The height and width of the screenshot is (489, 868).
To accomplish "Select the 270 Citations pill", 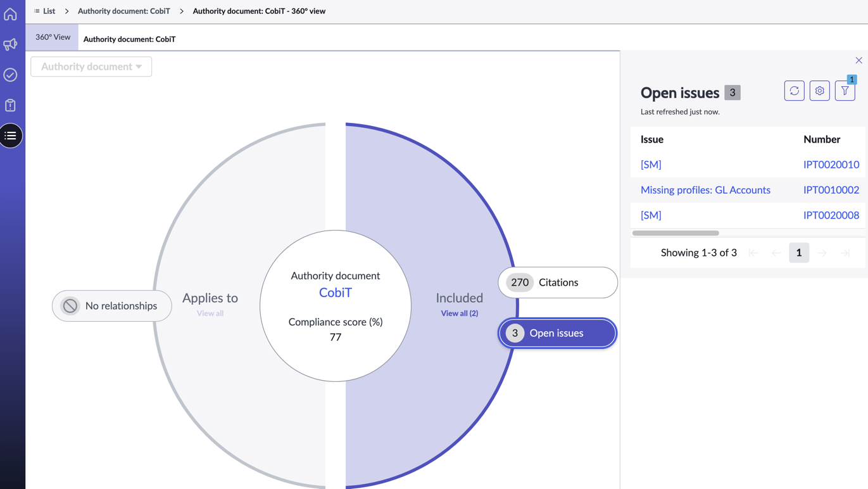I will pyautogui.click(x=558, y=283).
